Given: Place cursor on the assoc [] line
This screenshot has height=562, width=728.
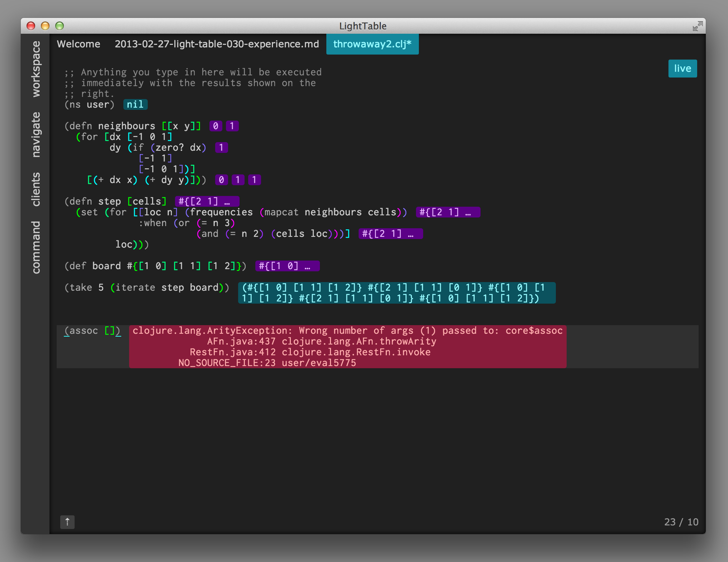Looking at the screenshot, I should point(93,331).
